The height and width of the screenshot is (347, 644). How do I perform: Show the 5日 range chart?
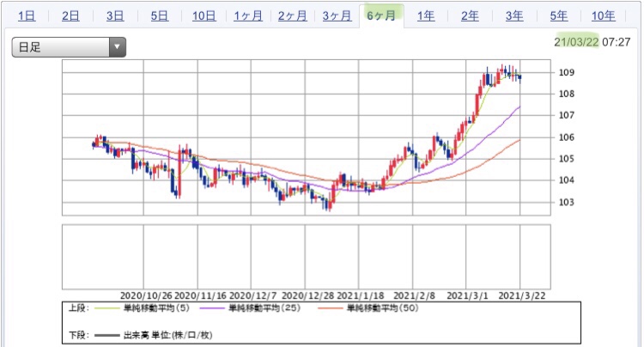[x=159, y=15]
